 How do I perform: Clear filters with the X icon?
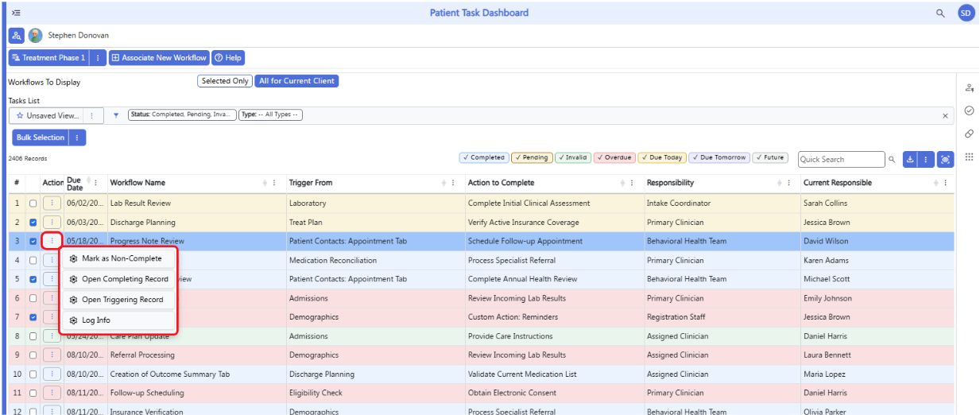click(x=945, y=116)
